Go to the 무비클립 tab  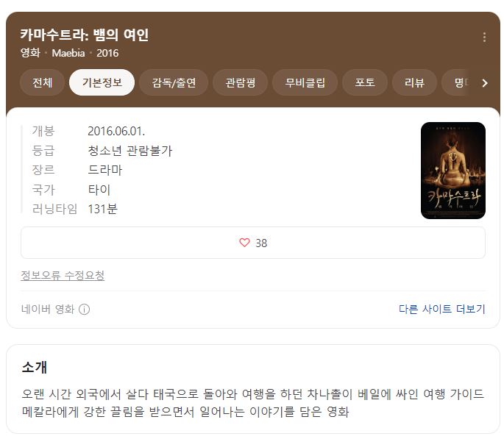[305, 82]
